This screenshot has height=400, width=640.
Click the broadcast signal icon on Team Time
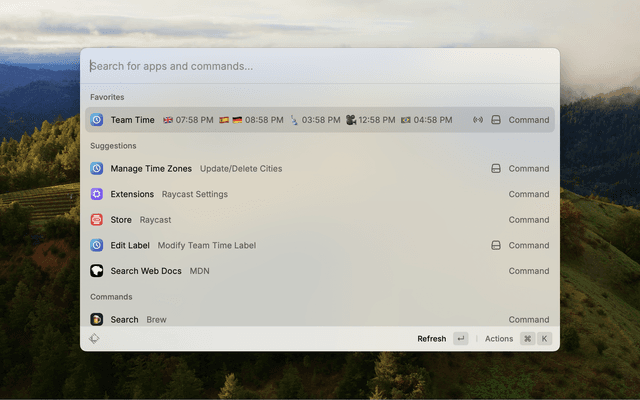pyautogui.click(x=478, y=120)
